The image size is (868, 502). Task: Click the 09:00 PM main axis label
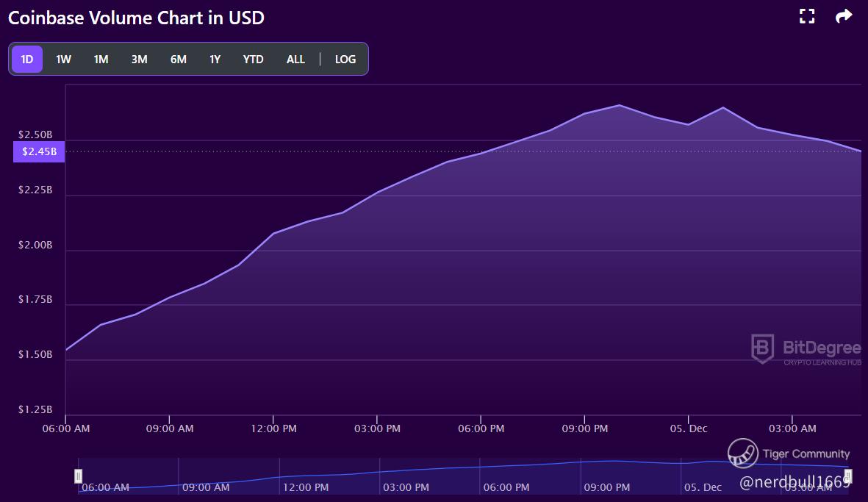[584, 429]
